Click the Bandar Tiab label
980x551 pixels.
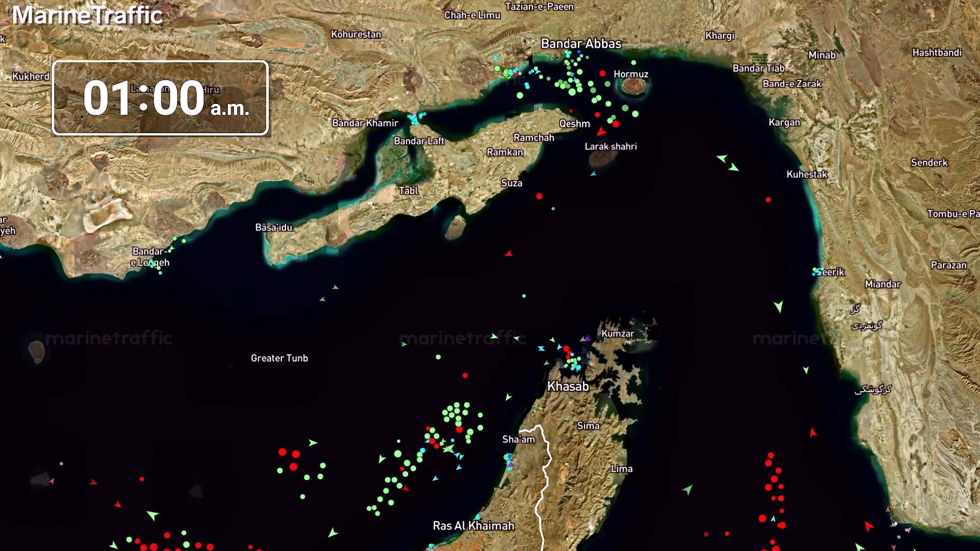click(x=758, y=68)
